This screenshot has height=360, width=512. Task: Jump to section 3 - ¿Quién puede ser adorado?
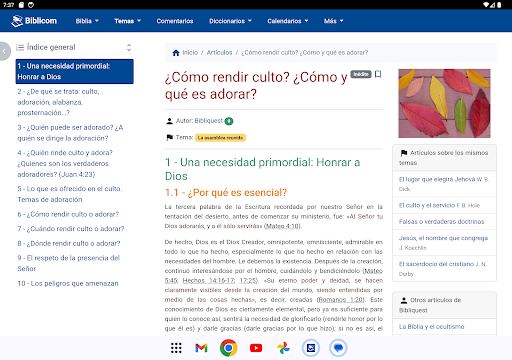[x=70, y=133]
